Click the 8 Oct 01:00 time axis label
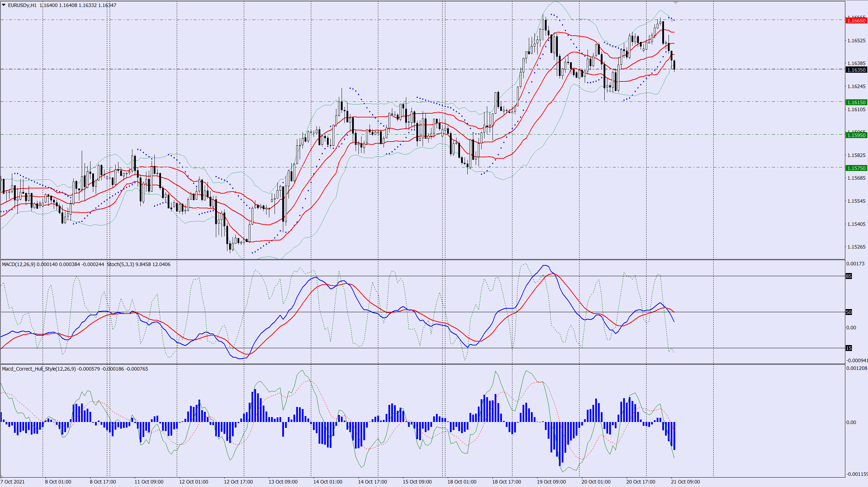Viewport: 868px width, 487px height. coord(58,482)
